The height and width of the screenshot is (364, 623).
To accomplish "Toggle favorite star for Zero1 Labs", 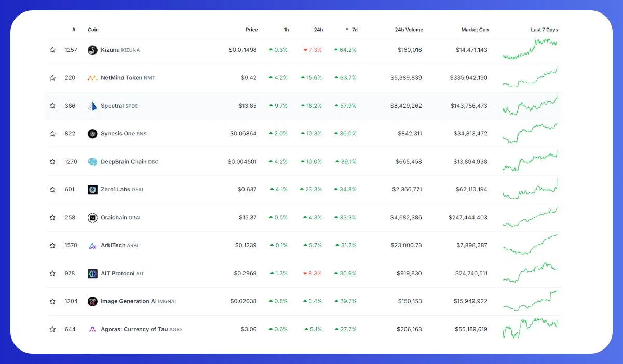I will 52,190.
